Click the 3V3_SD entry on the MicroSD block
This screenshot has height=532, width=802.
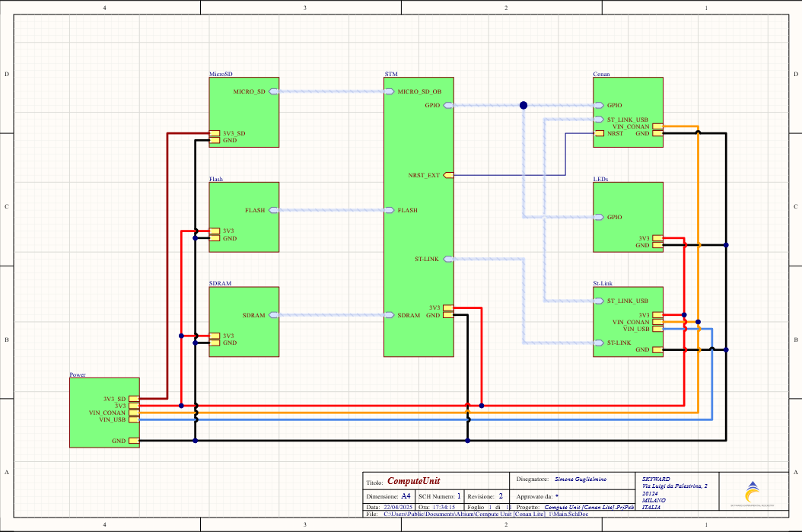point(215,133)
